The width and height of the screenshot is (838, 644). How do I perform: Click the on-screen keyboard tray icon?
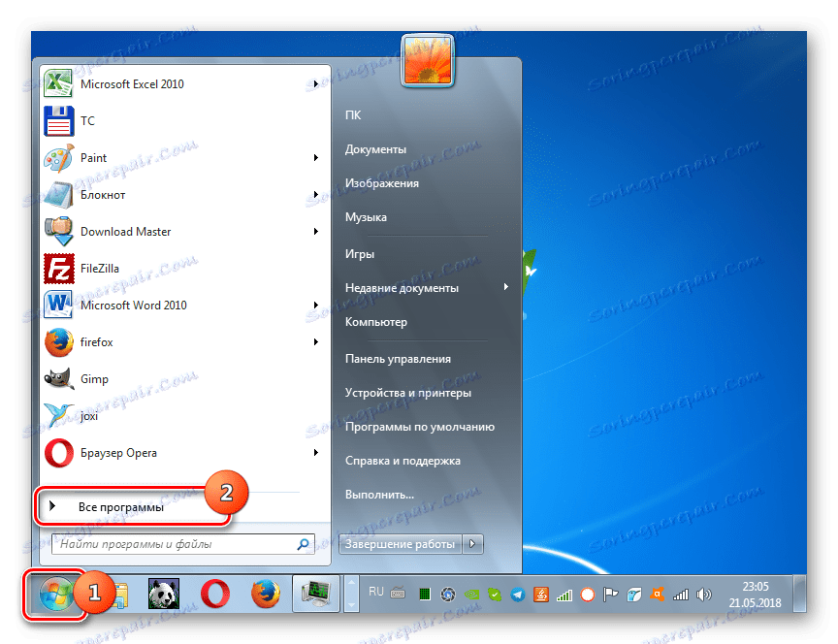(398, 594)
